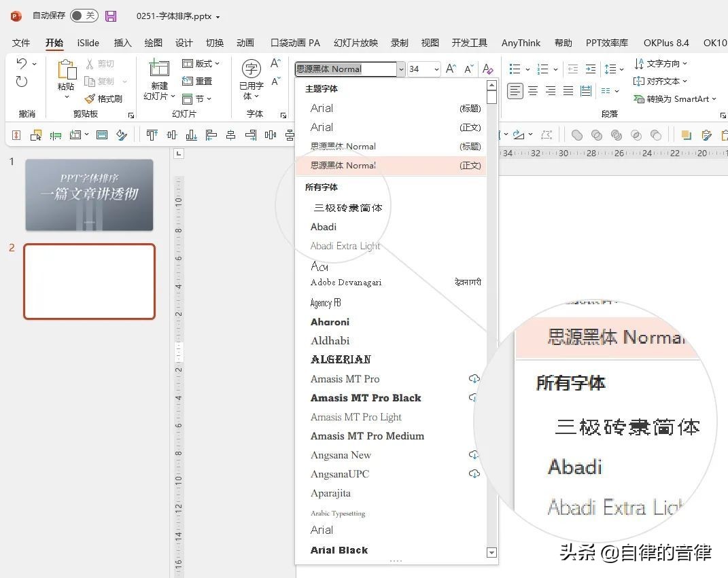Open the PPT效率库 tab
The height and width of the screenshot is (578, 728).
[607, 43]
